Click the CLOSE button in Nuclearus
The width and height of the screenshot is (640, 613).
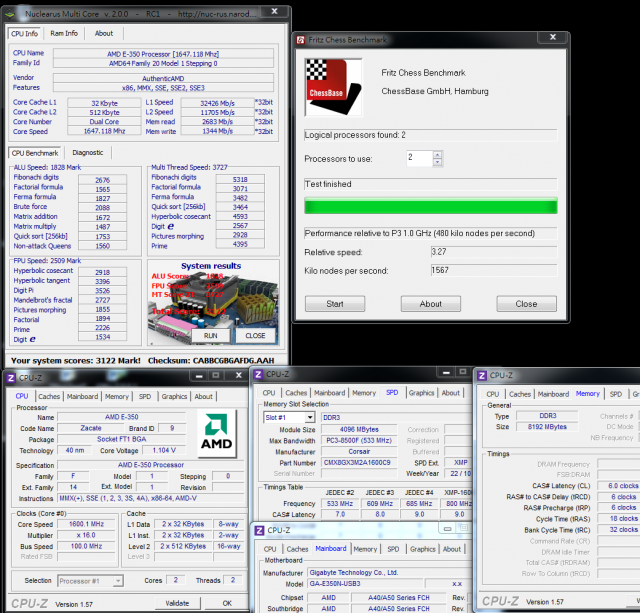coord(255,335)
